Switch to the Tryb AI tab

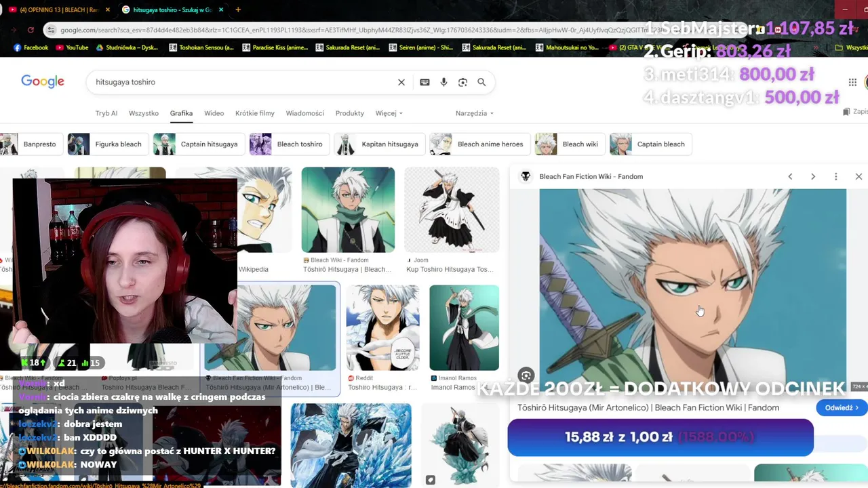pos(106,113)
